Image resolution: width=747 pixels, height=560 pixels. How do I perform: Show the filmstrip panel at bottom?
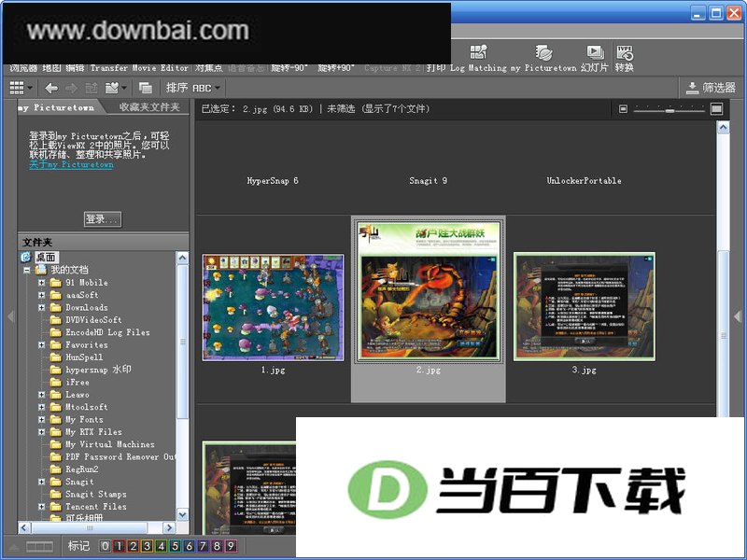pyautogui.click(x=39, y=547)
